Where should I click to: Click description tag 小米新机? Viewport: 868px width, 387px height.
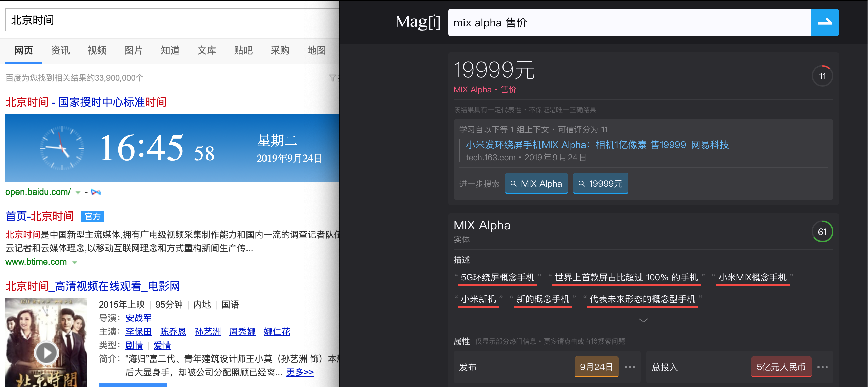[479, 299]
